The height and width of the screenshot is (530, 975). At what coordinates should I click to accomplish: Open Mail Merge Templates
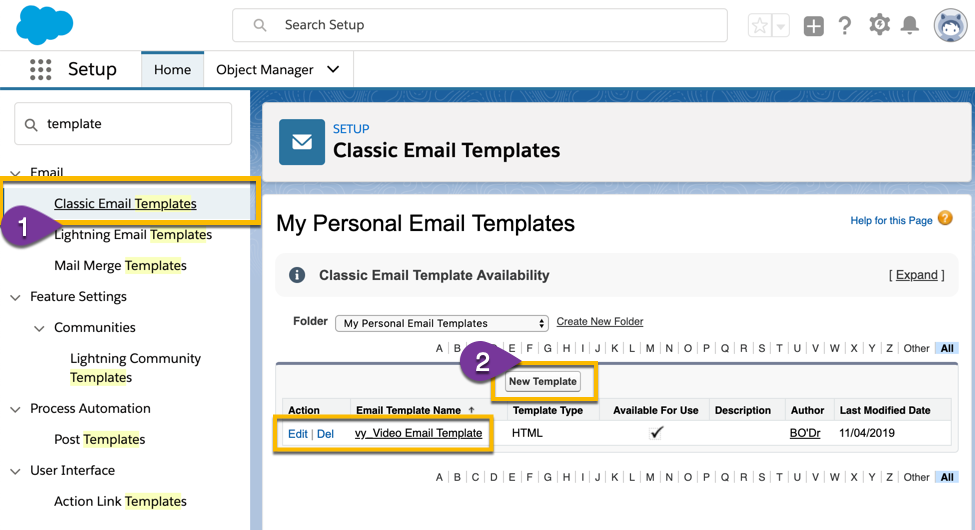click(120, 266)
